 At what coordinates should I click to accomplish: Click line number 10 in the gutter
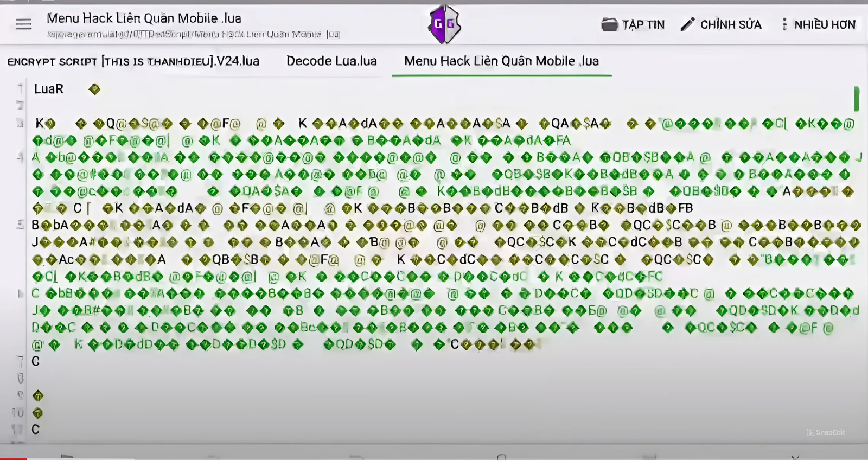point(18,413)
